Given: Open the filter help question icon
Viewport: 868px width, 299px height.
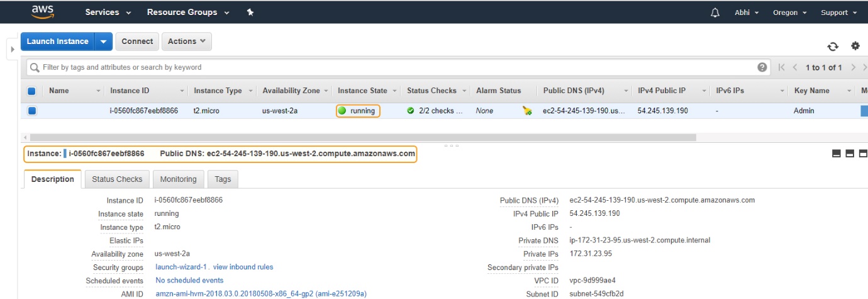Looking at the screenshot, I should (x=762, y=67).
